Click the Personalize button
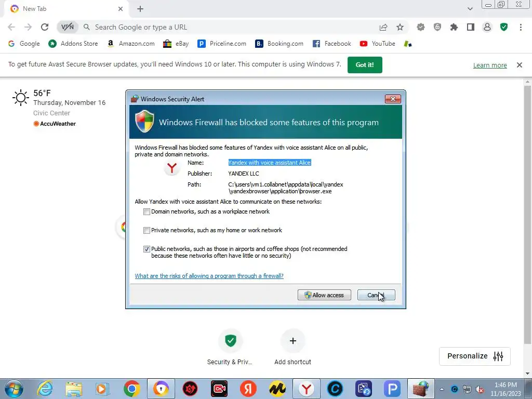Viewport: 532px width, 399px height. coord(475,356)
